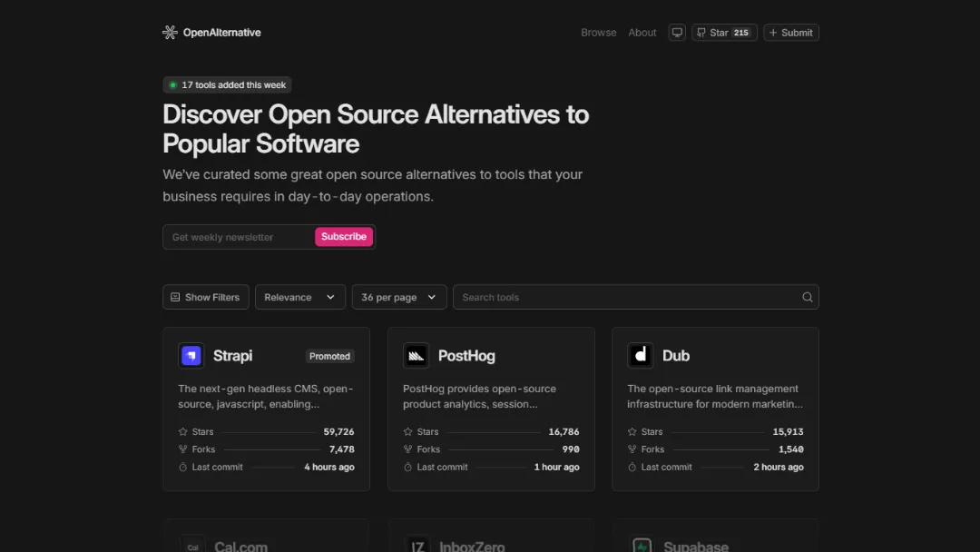
Task: Click the PostHog logo icon
Action: tap(416, 356)
